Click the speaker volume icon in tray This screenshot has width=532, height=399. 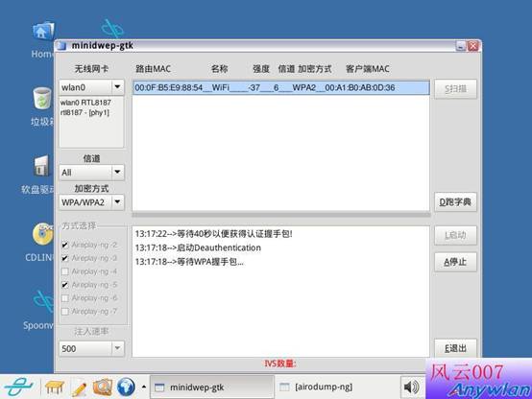coord(412,387)
